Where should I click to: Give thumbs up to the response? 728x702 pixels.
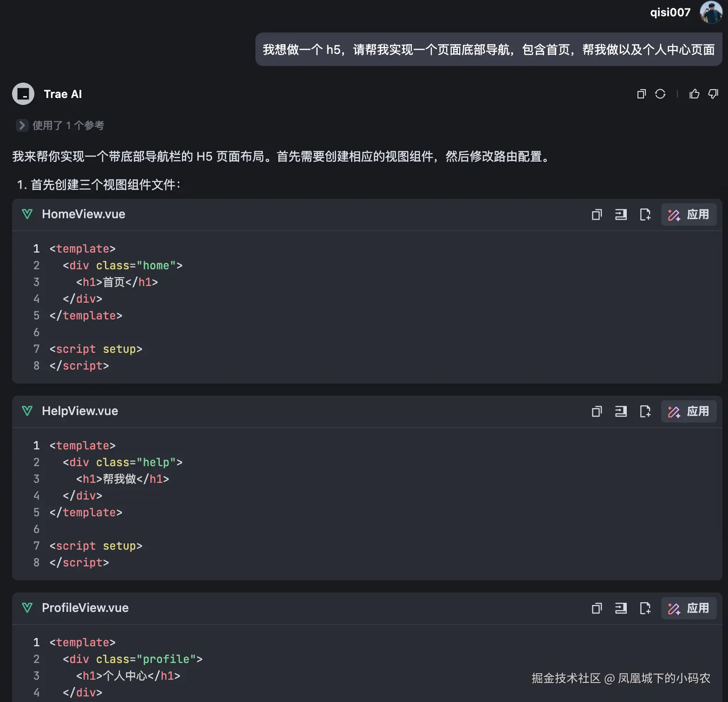point(694,94)
